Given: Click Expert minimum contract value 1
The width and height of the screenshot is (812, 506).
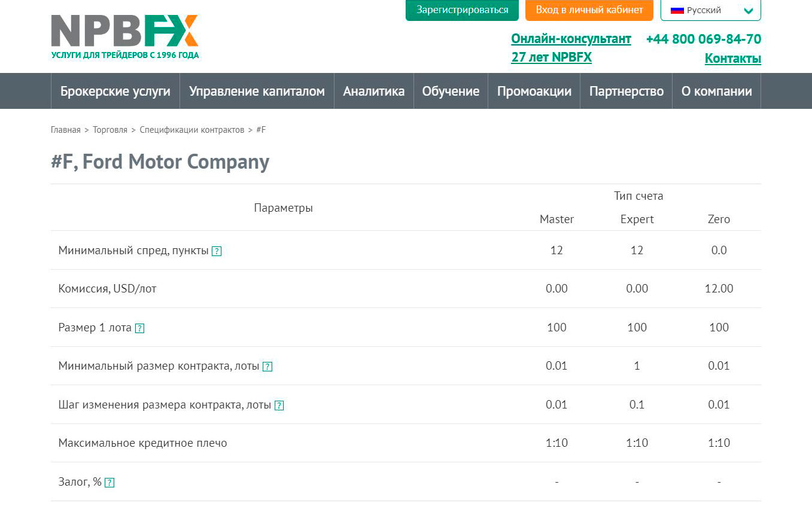Looking at the screenshot, I should click(637, 366).
